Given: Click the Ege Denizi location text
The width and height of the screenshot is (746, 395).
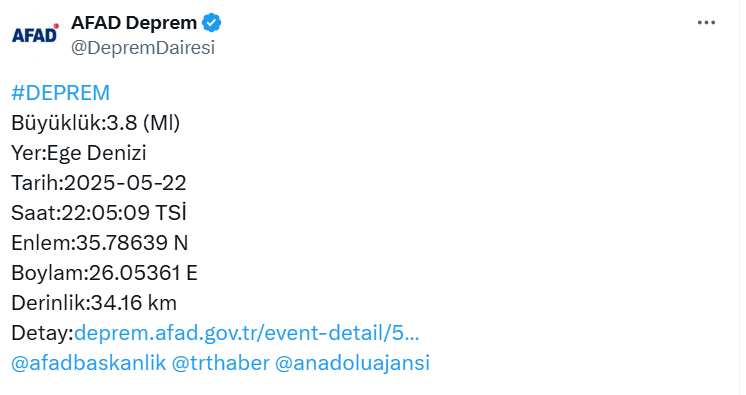Looking at the screenshot, I should coord(97,153).
